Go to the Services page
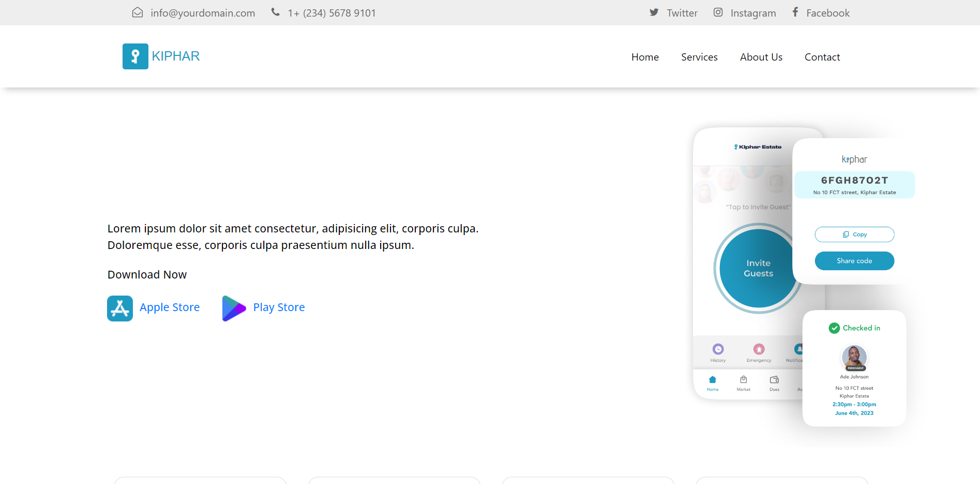 tap(699, 57)
